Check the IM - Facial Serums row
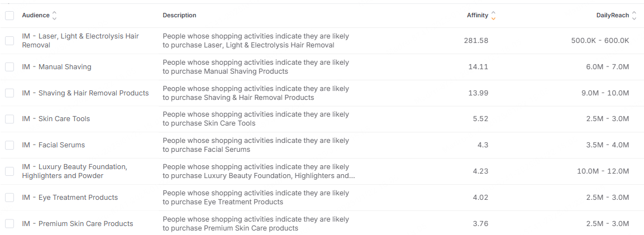Screen dimensions: 644x235 point(9,145)
